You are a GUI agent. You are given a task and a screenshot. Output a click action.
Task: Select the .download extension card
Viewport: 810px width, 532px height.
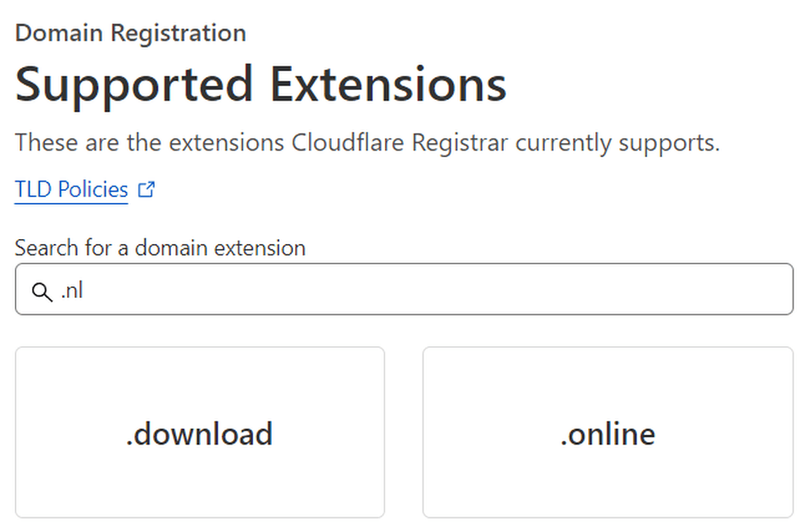point(199,432)
